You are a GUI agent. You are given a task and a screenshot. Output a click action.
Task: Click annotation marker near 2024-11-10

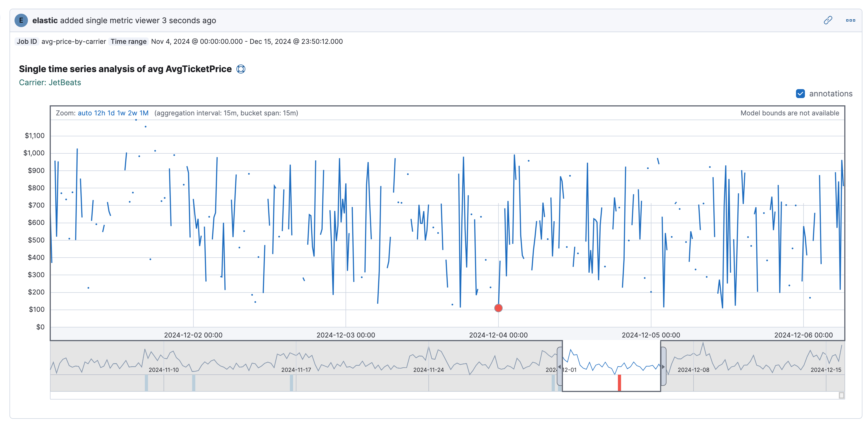coord(146,383)
